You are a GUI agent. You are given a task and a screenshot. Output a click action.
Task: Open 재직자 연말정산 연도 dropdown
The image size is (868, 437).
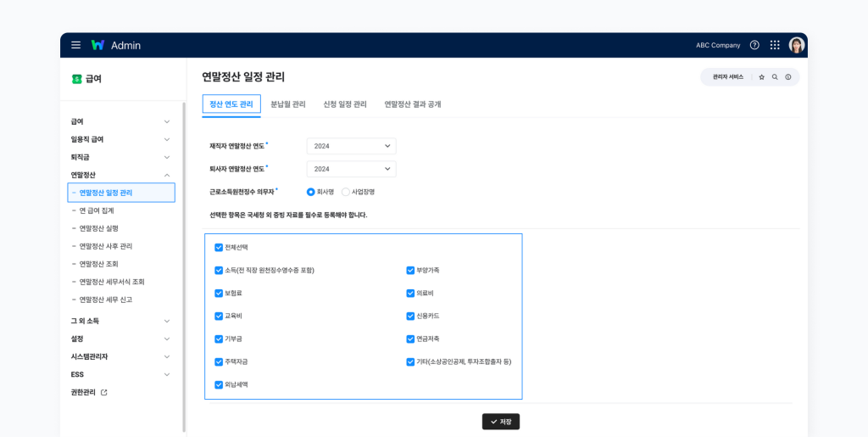(x=352, y=146)
